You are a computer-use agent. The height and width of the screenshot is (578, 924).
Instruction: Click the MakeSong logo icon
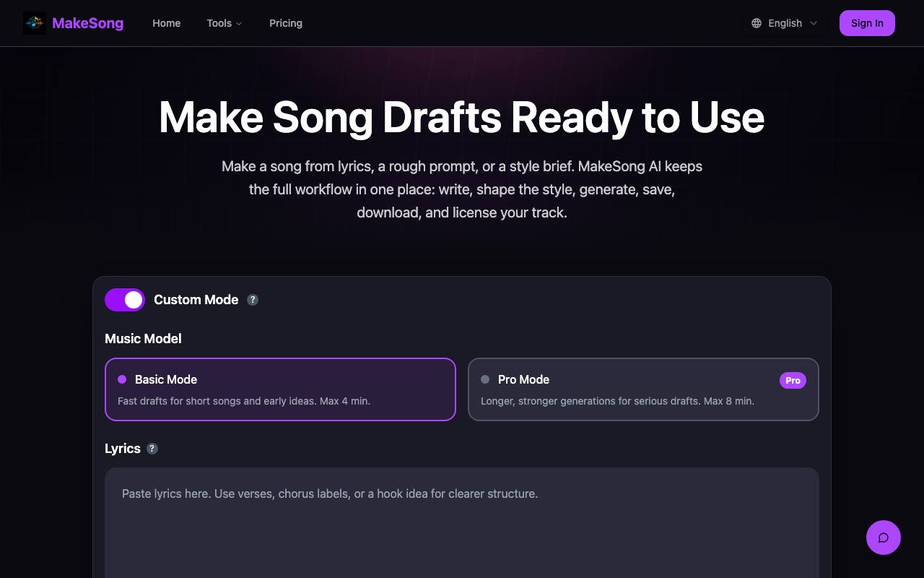pyautogui.click(x=35, y=23)
